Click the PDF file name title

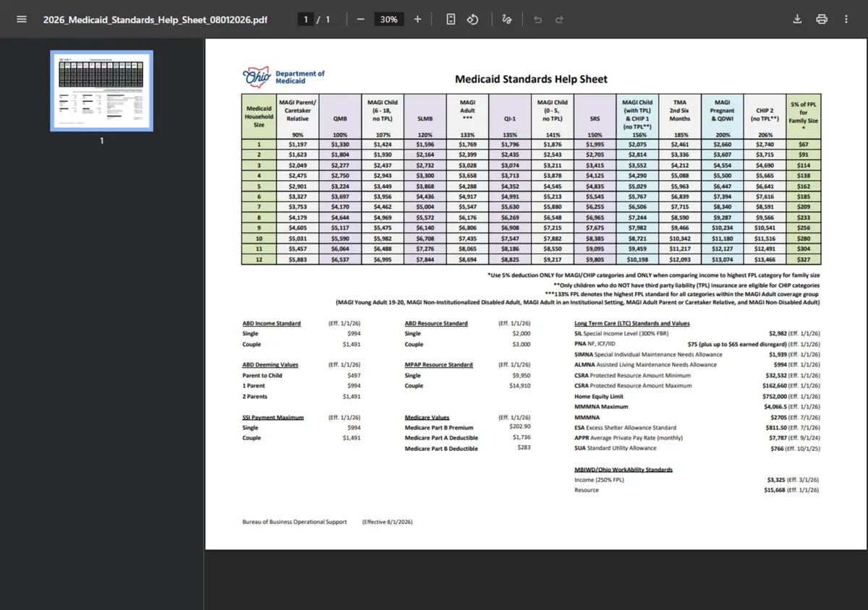(x=155, y=20)
